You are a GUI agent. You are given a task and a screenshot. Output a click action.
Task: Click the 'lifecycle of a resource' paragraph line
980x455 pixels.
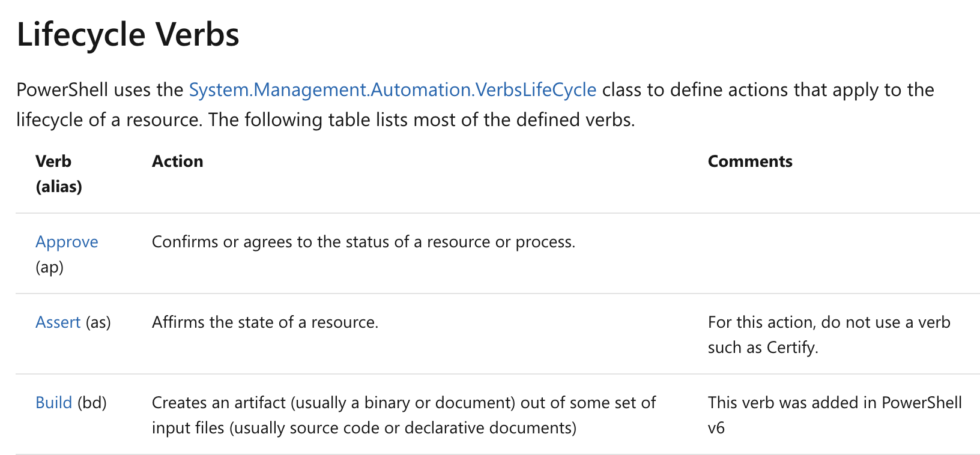coord(325,120)
